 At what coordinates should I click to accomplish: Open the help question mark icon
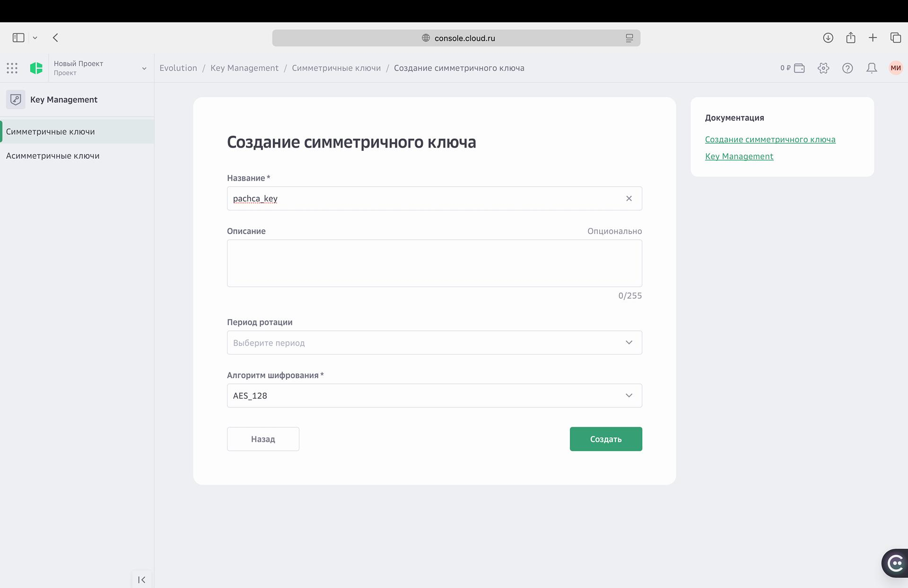point(847,68)
